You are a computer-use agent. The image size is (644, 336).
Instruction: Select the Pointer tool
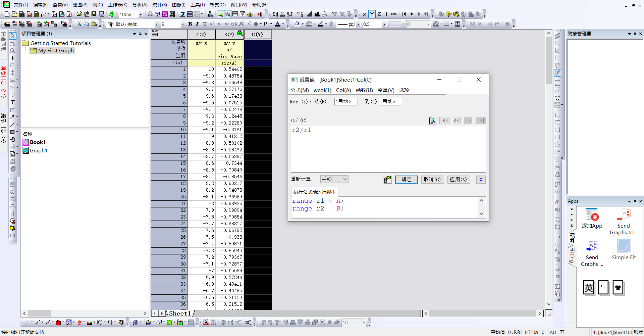click(13, 36)
